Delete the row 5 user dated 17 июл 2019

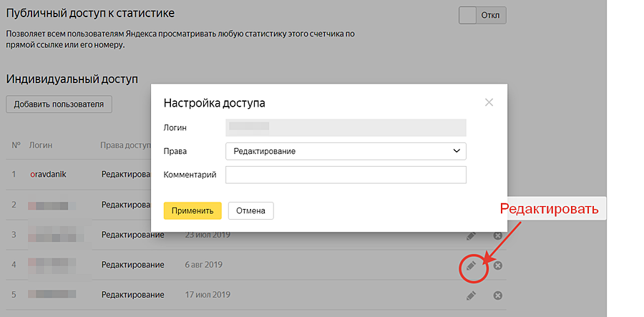tap(498, 295)
